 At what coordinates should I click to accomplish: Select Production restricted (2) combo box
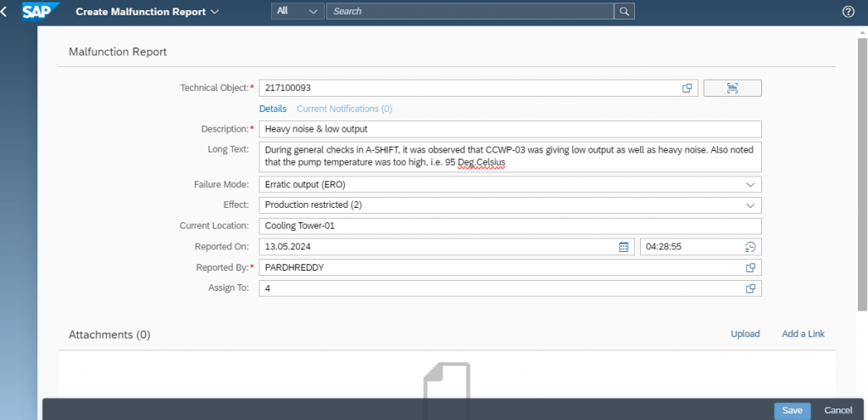509,205
